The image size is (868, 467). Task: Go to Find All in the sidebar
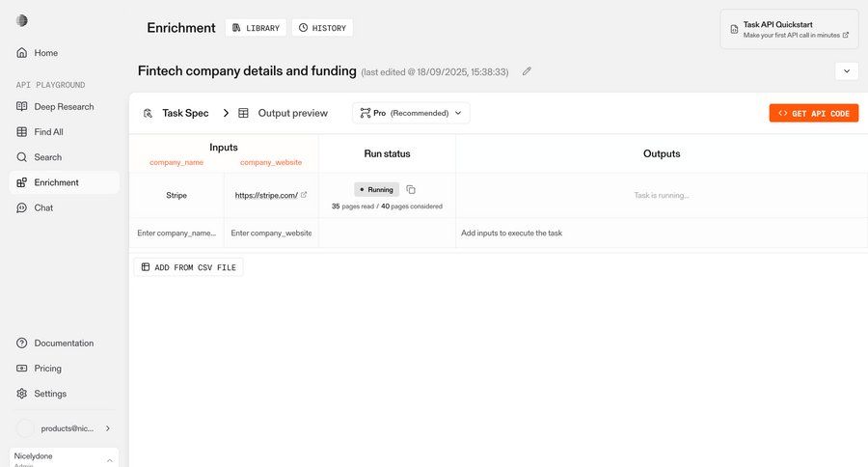[x=48, y=132]
